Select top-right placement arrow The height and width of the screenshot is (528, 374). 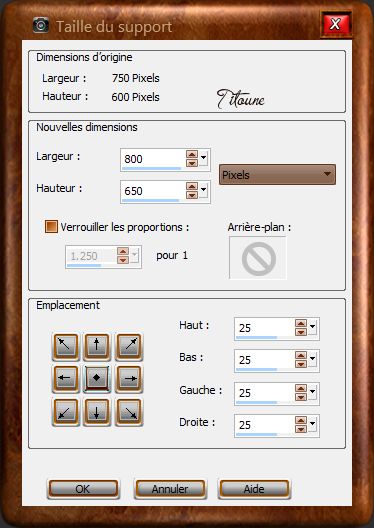(129, 346)
